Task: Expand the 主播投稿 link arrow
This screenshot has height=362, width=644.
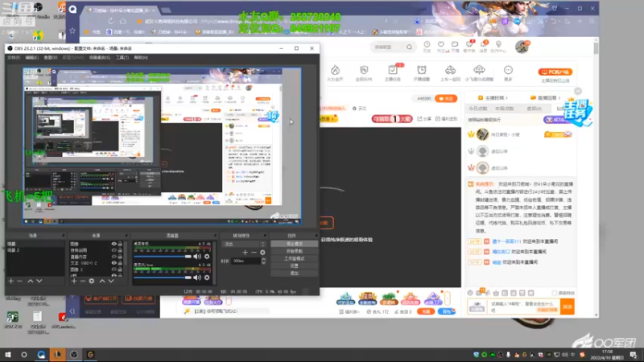Action: click(507, 97)
